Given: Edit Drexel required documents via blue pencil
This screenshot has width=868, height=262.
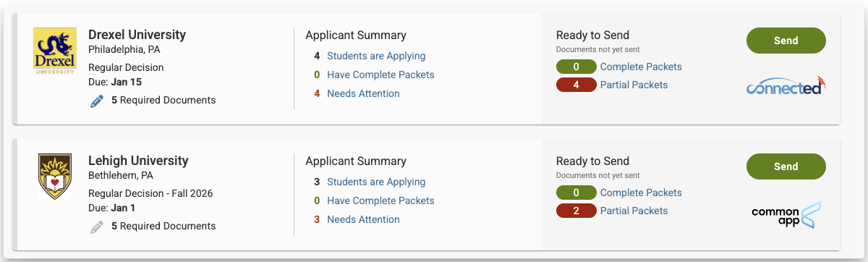Looking at the screenshot, I should click(x=97, y=101).
